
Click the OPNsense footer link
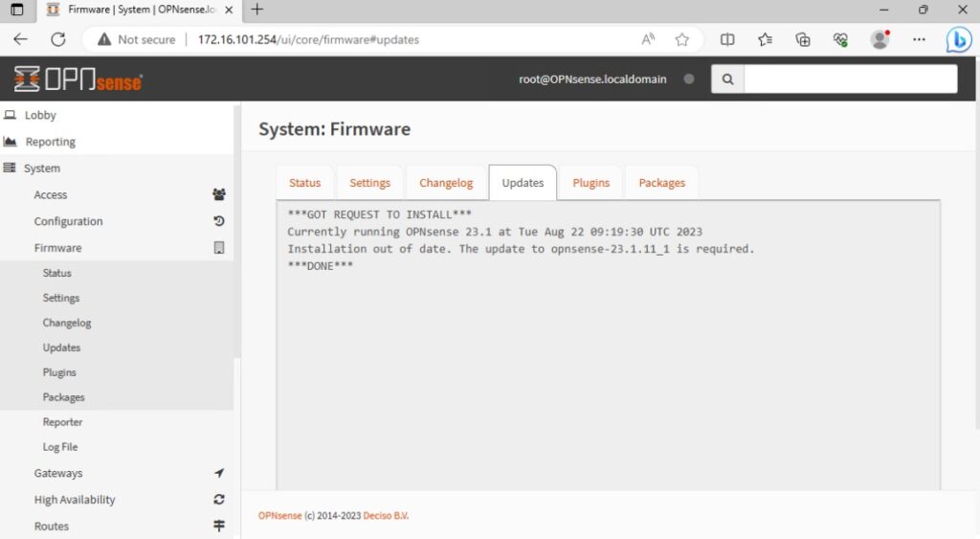point(279,515)
